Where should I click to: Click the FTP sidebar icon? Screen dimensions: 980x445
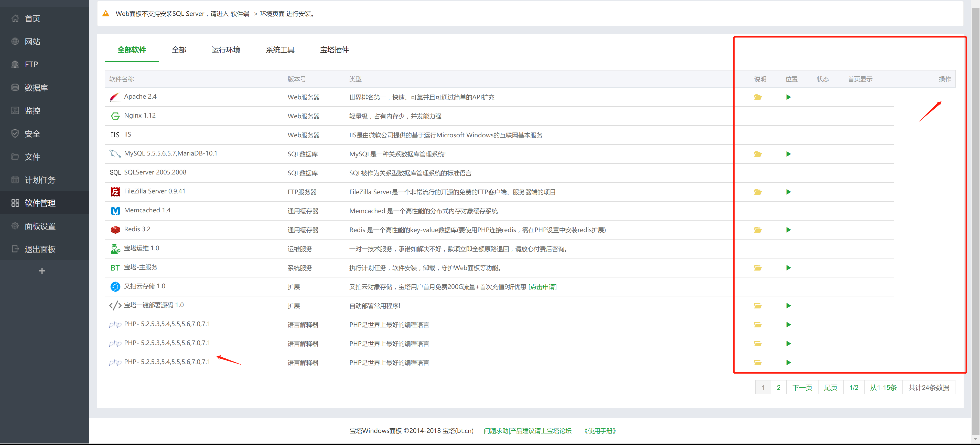point(15,64)
